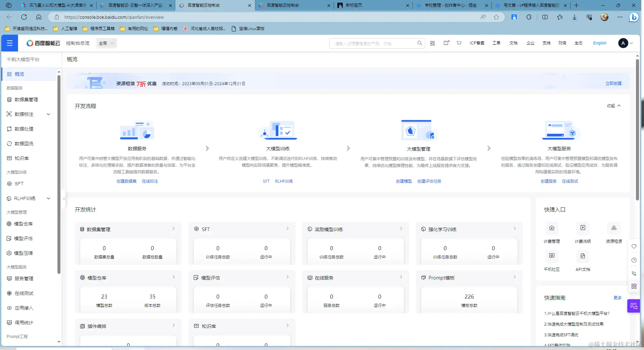
Task: Click the RLHF训练 link under 大模型训练
Action: coord(284,181)
